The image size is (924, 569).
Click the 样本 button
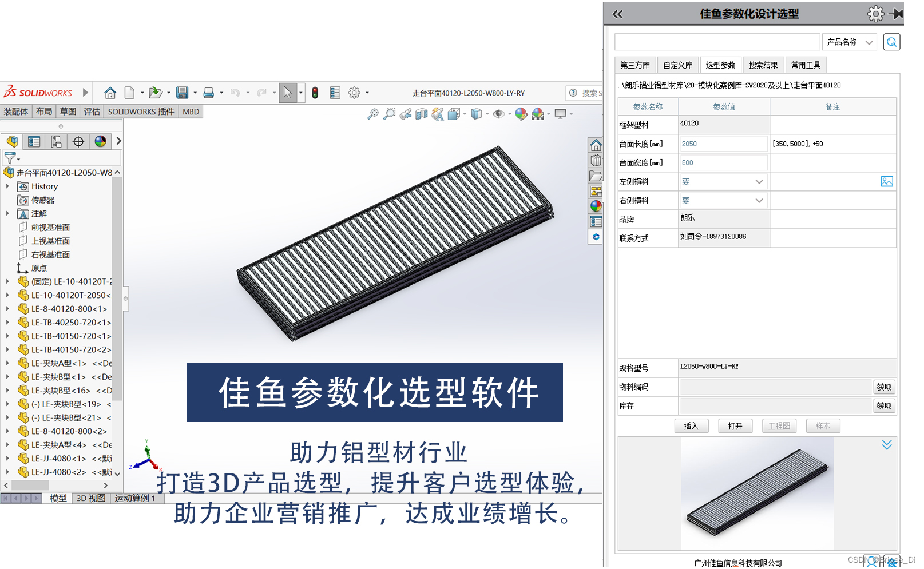point(823,426)
